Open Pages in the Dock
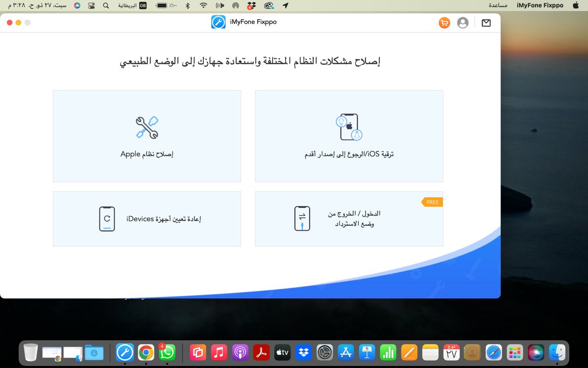This screenshot has width=588, height=368. click(409, 352)
